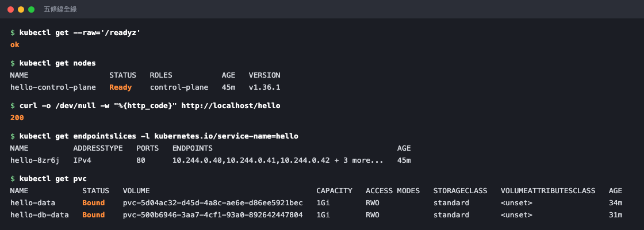Click the PVC name hello-db-data

click(x=40, y=215)
